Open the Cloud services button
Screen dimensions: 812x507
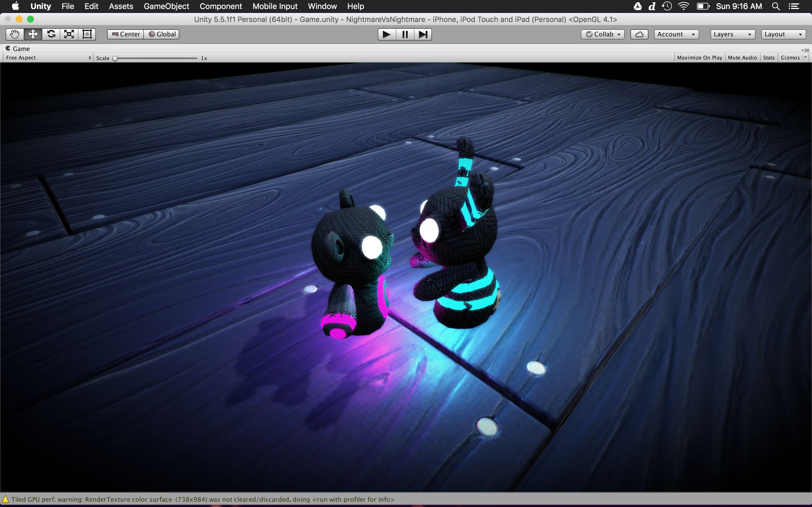(x=639, y=34)
